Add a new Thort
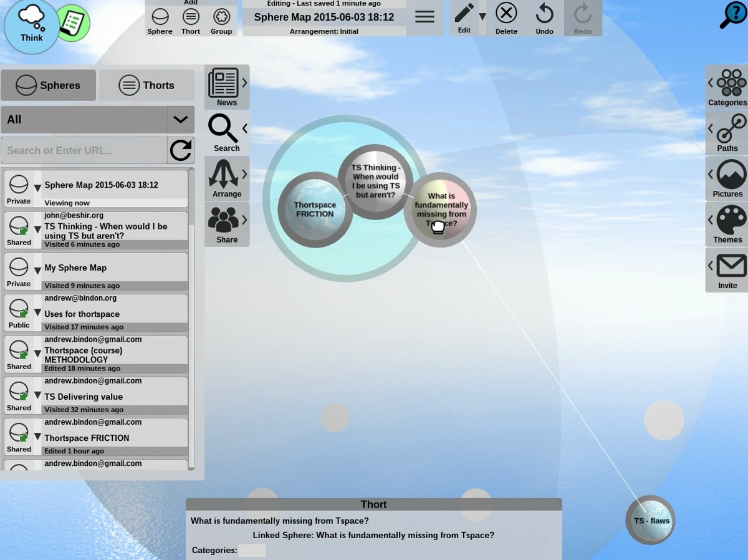Screen dimensions: 748x560 [191, 21]
